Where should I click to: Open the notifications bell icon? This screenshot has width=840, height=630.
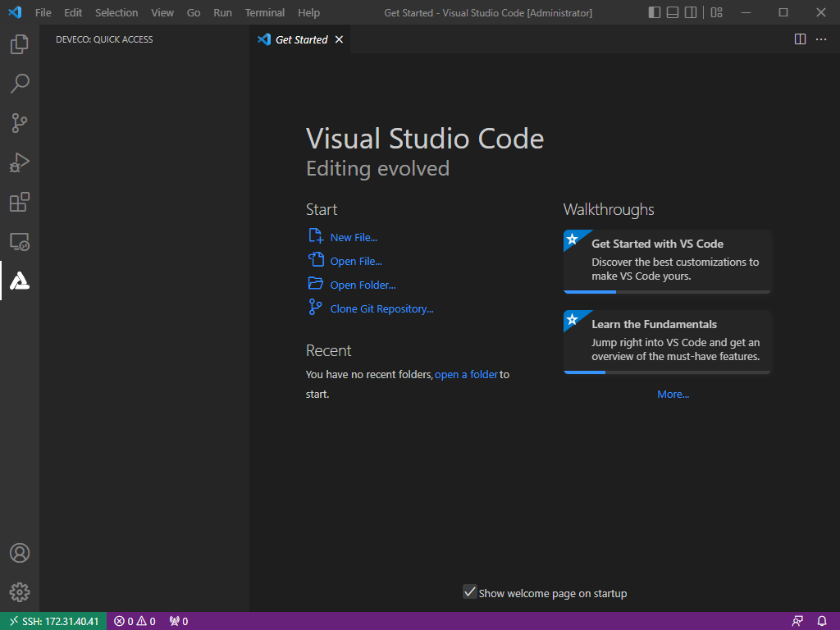822,622
